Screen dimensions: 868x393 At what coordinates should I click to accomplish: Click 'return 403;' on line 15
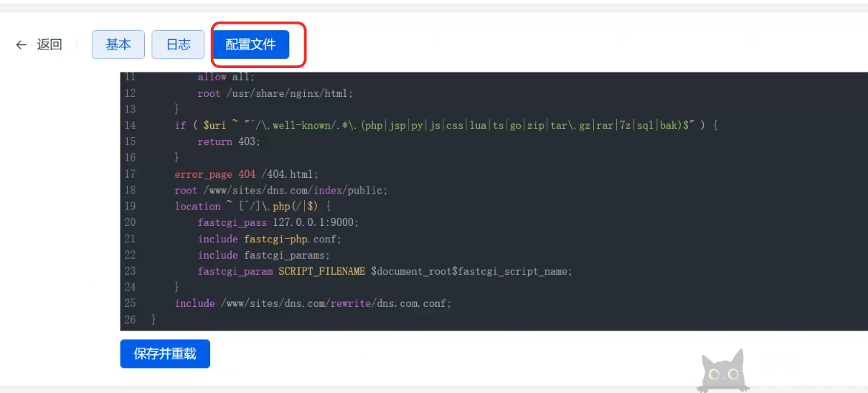[x=230, y=141]
